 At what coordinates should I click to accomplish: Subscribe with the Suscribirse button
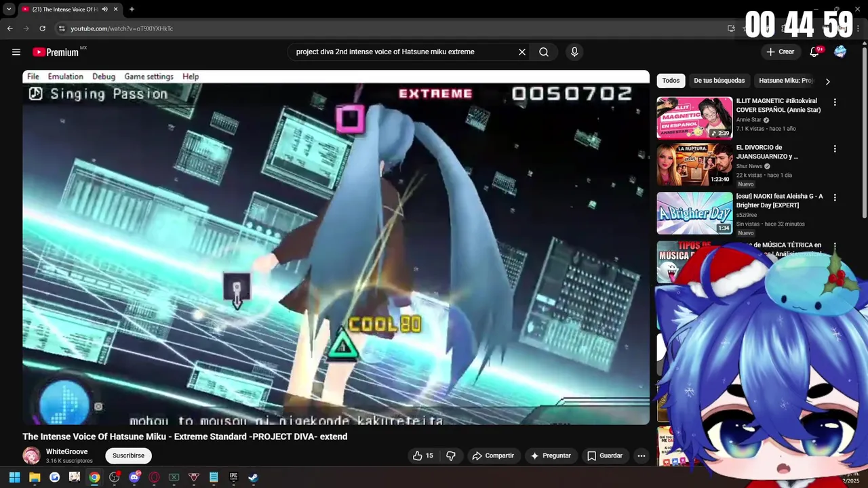point(128,455)
